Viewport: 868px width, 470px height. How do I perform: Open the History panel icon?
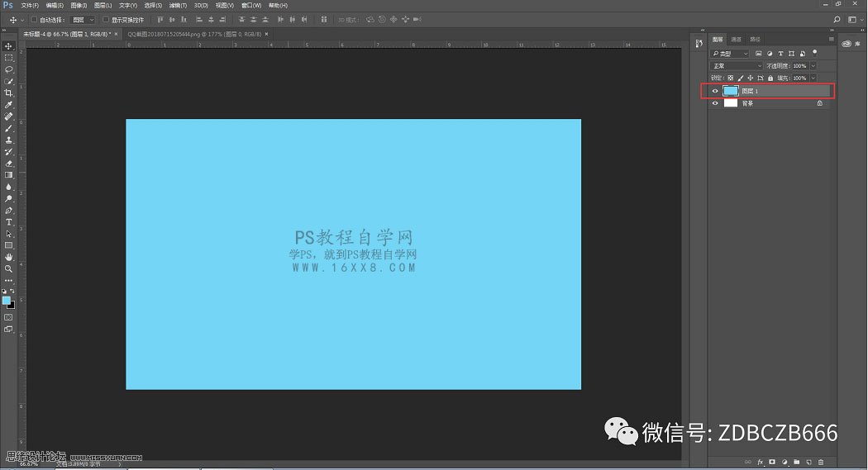click(x=699, y=43)
